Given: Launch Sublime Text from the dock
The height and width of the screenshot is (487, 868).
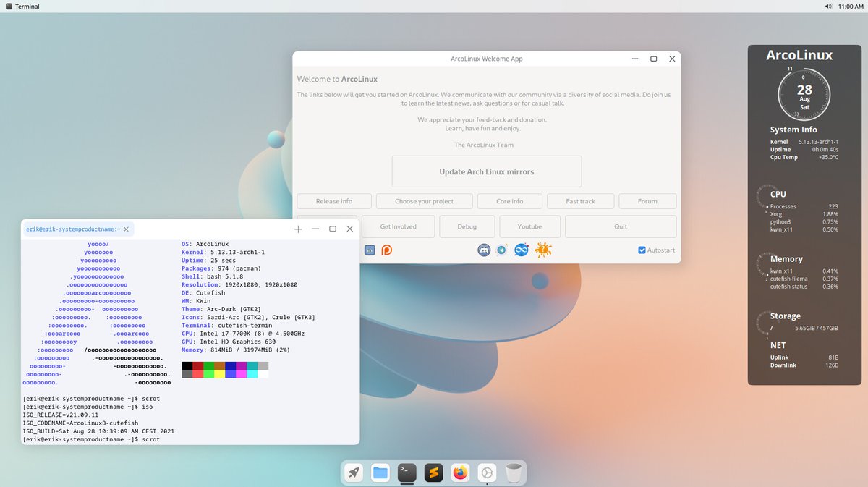Looking at the screenshot, I should (x=433, y=473).
